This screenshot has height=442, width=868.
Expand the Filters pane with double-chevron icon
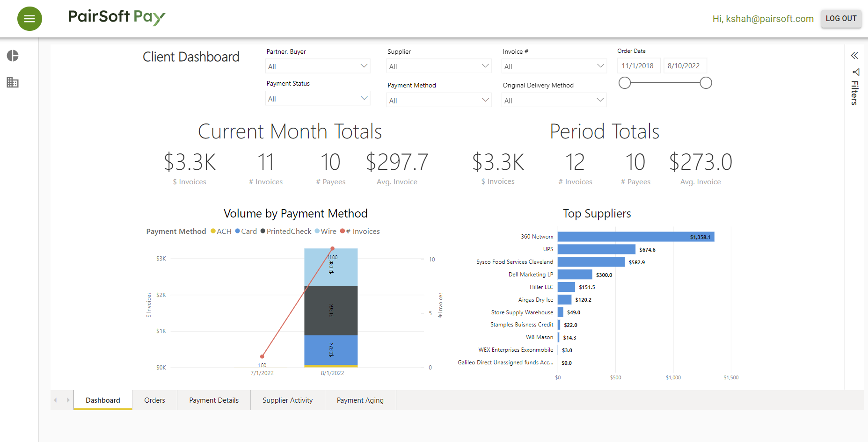[x=854, y=55]
